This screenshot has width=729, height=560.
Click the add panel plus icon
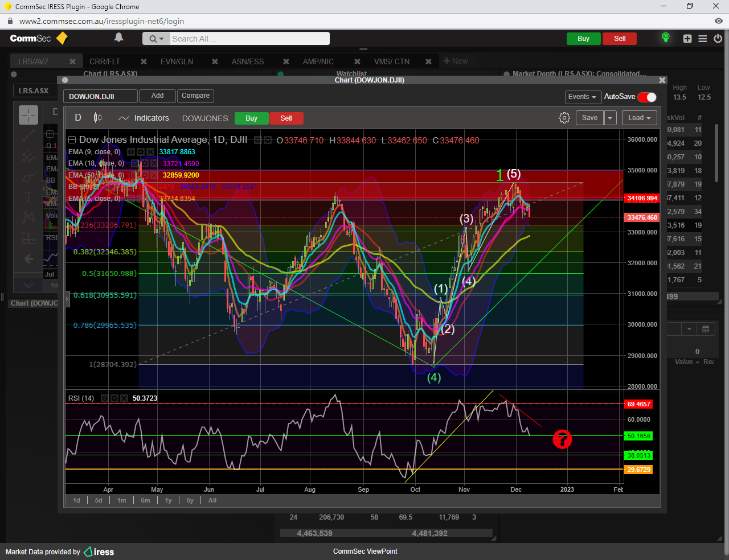click(687, 39)
